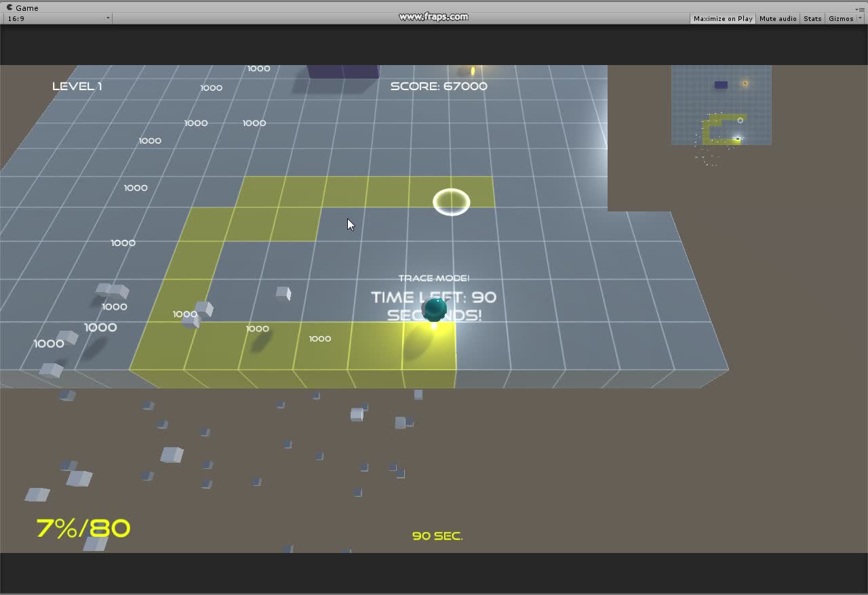Click the "TRACE MODE!" message
This screenshot has width=868, height=595.
[434, 278]
